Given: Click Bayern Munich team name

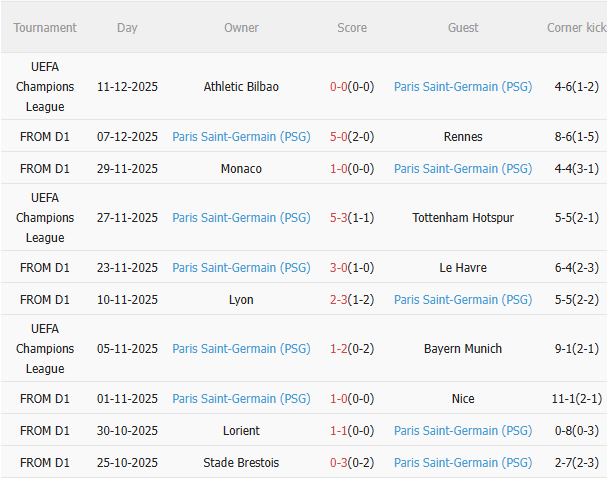Looking at the screenshot, I should pos(463,349).
